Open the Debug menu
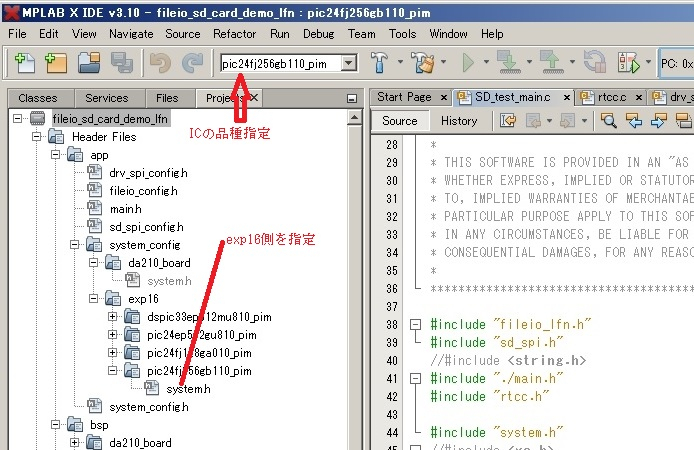Viewport: 694px width, 450px height. click(318, 34)
